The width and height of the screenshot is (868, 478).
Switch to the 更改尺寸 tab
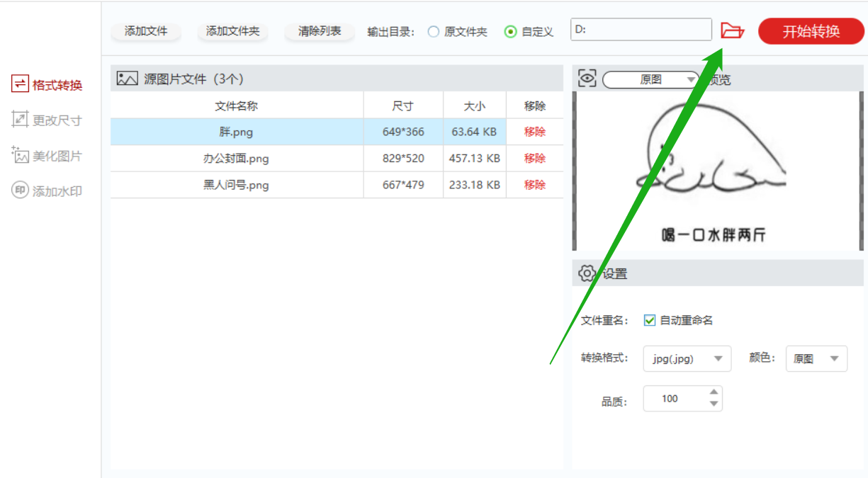click(x=47, y=120)
